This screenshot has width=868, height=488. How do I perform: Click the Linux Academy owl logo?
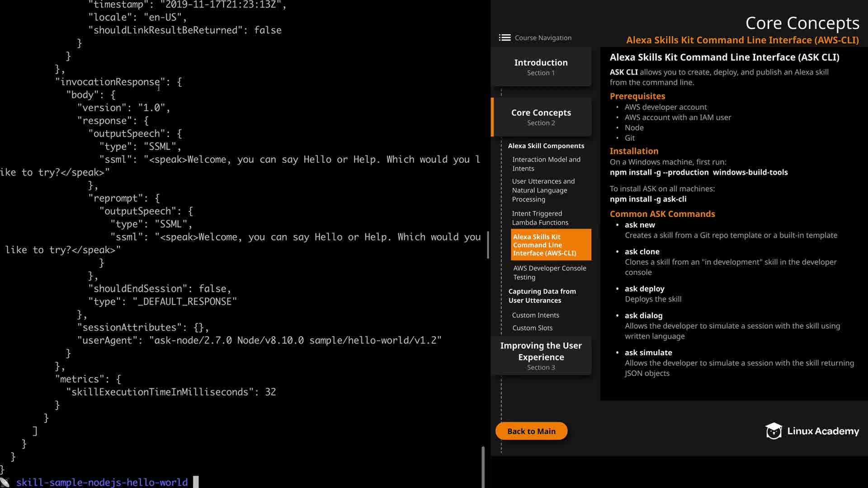774,431
